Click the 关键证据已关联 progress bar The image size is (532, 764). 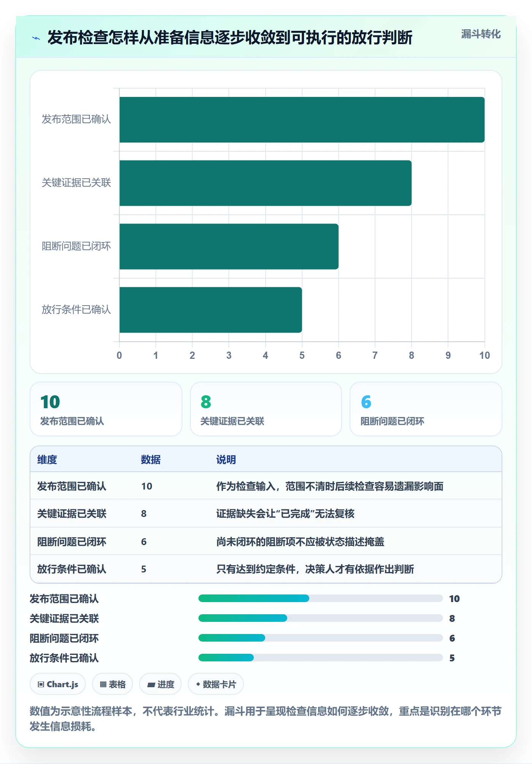point(321,618)
